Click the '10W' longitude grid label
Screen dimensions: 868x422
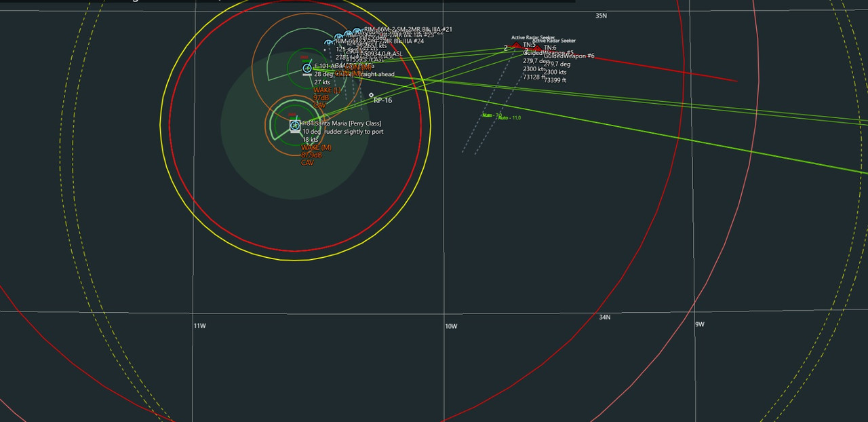click(451, 326)
